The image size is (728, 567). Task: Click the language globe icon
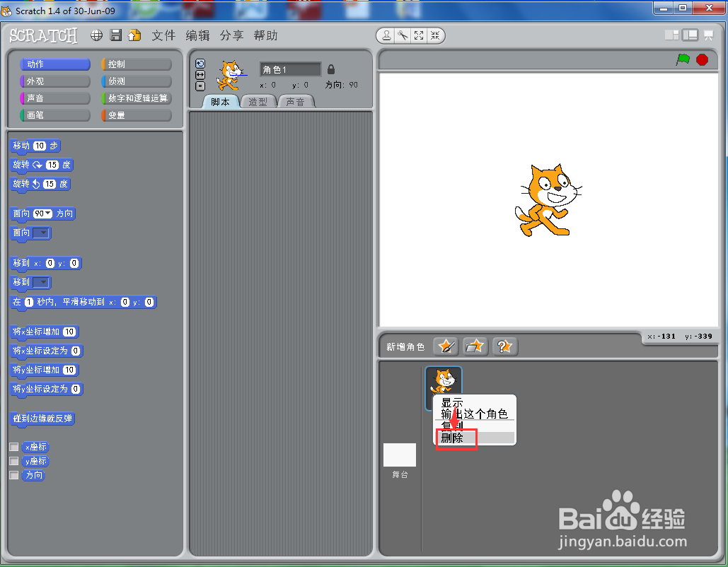pos(96,35)
